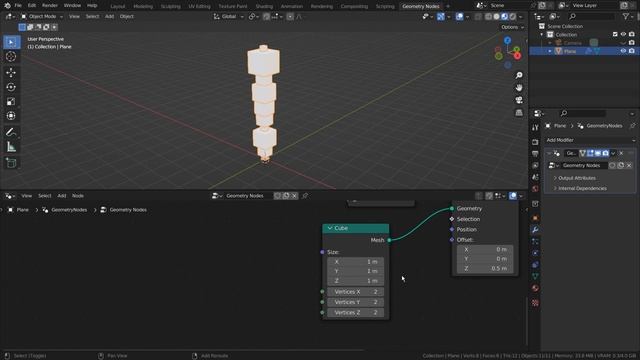Click the blue Z axis on navigation gizmo

pyautogui.click(x=507, y=40)
